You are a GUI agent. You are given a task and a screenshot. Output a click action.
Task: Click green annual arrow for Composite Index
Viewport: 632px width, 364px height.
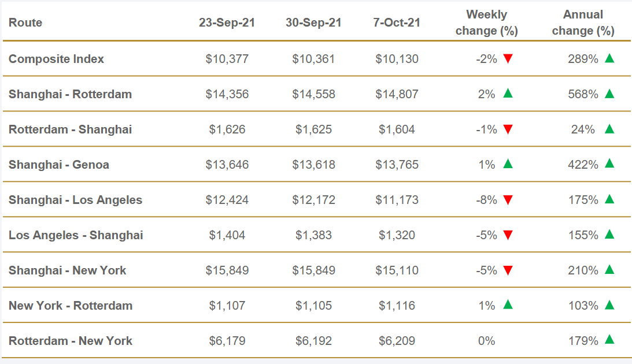pyautogui.click(x=609, y=58)
